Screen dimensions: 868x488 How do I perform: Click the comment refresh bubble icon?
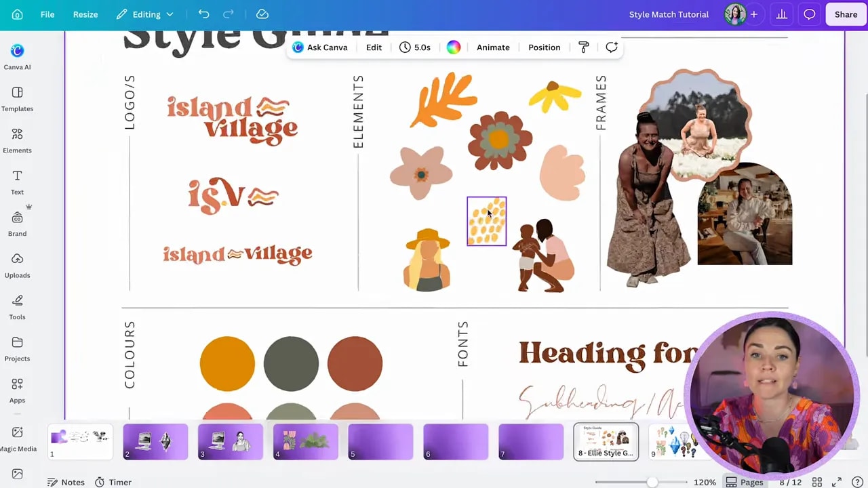coord(612,47)
